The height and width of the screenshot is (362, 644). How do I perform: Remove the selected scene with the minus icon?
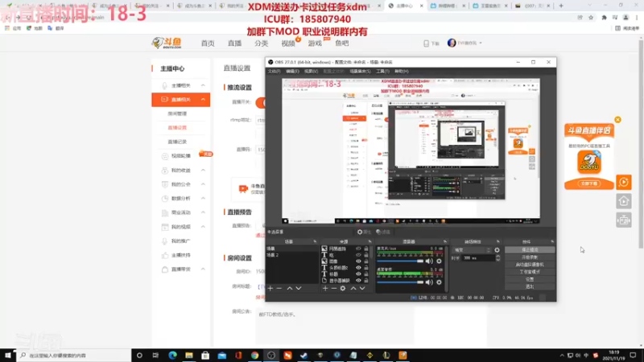[279, 289]
